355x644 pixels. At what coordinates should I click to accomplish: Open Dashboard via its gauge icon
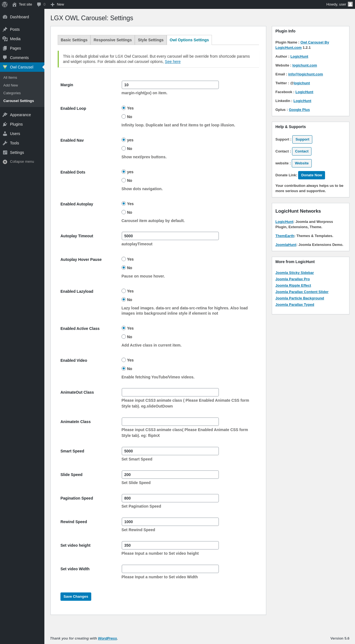pyautogui.click(x=5, y=17)
